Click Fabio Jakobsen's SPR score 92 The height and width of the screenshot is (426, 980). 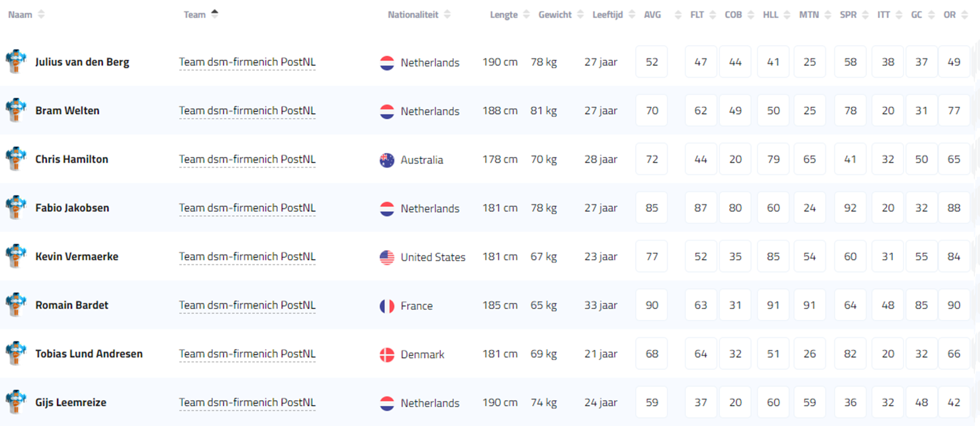point(850,208)
